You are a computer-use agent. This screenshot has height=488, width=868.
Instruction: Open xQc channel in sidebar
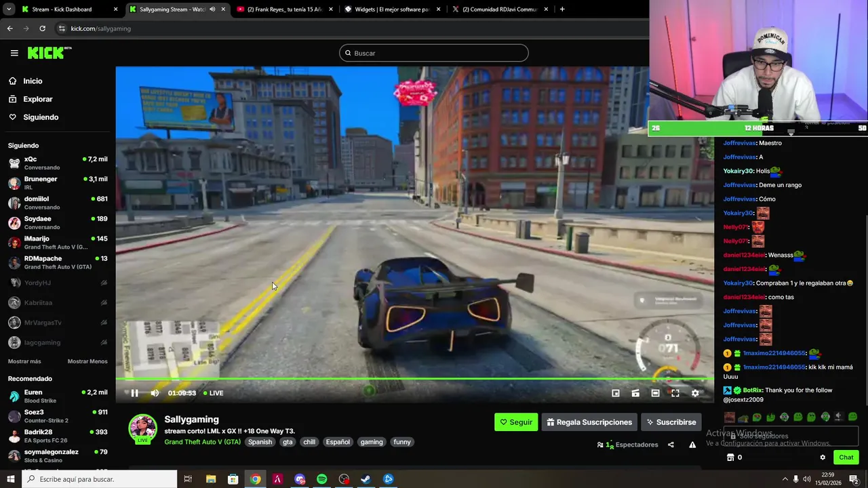tap(58, 163)
